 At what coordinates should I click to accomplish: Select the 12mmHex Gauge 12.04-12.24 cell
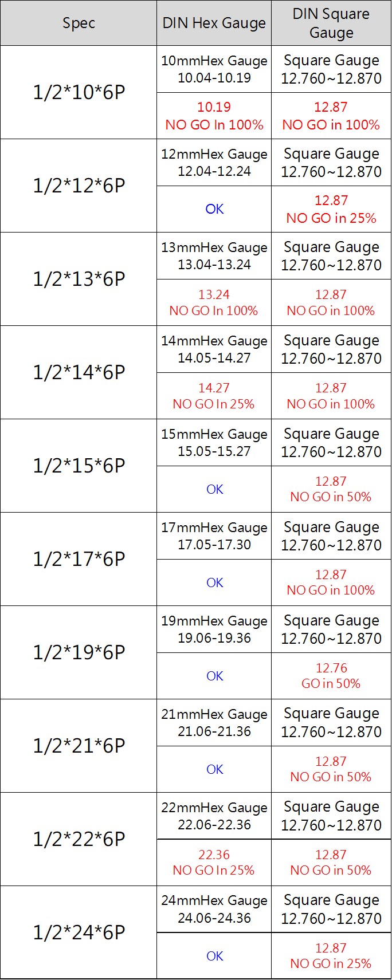coord(214,163)
